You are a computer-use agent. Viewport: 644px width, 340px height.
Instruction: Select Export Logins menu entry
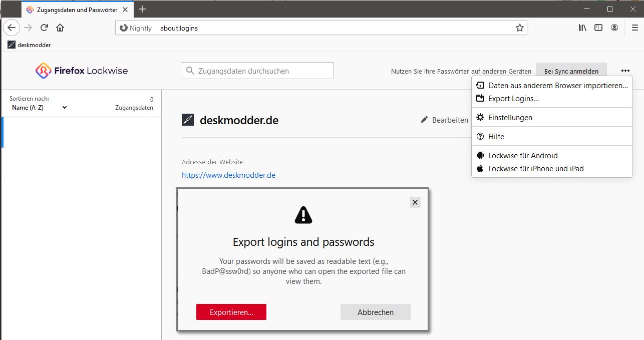point(552,99)
